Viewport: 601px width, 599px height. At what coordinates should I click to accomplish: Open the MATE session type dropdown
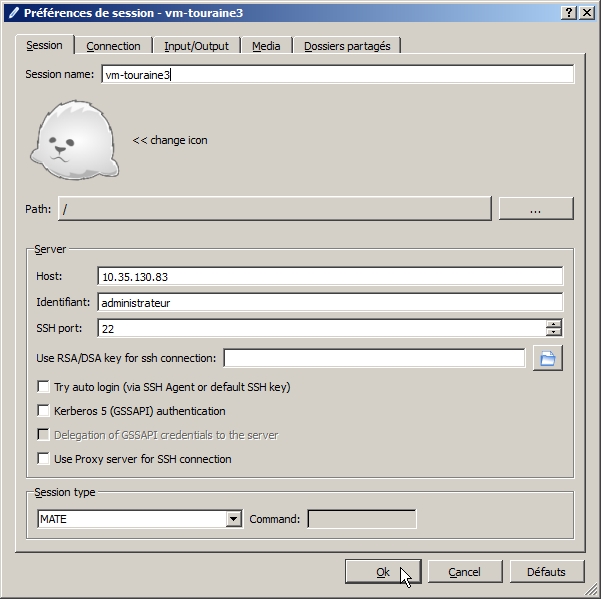tap(234, 519)
